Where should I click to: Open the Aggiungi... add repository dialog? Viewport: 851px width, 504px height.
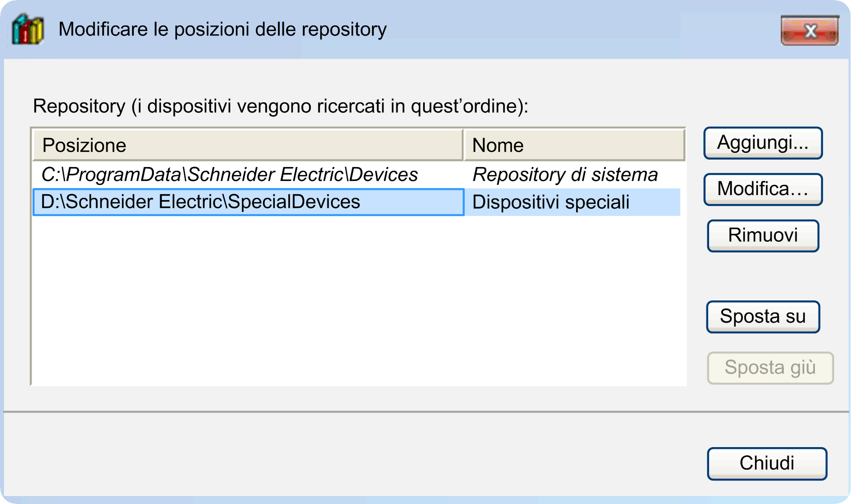tap(763, 143)
